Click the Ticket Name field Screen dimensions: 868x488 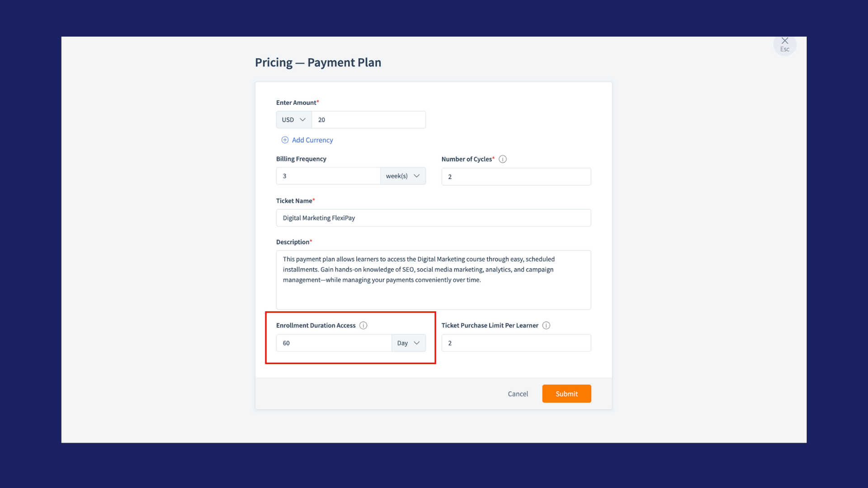pos(433,218)
